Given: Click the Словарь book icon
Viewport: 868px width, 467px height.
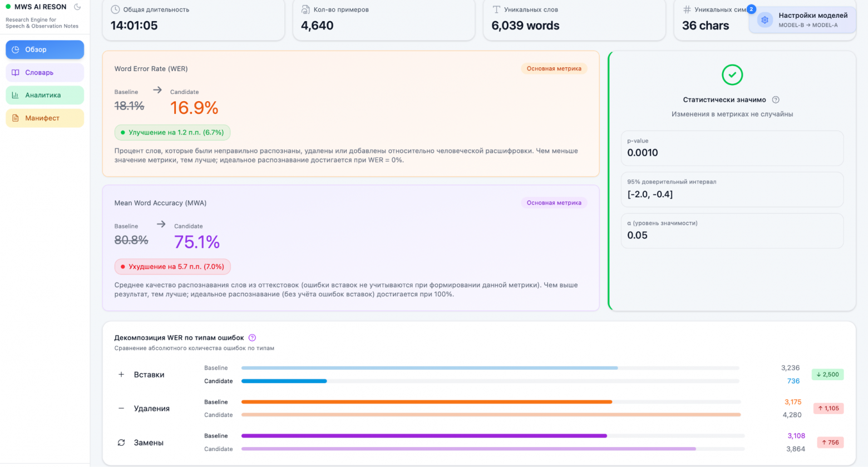Looking at the screenshot, I should pyautogui.click(x=16, y=72).
